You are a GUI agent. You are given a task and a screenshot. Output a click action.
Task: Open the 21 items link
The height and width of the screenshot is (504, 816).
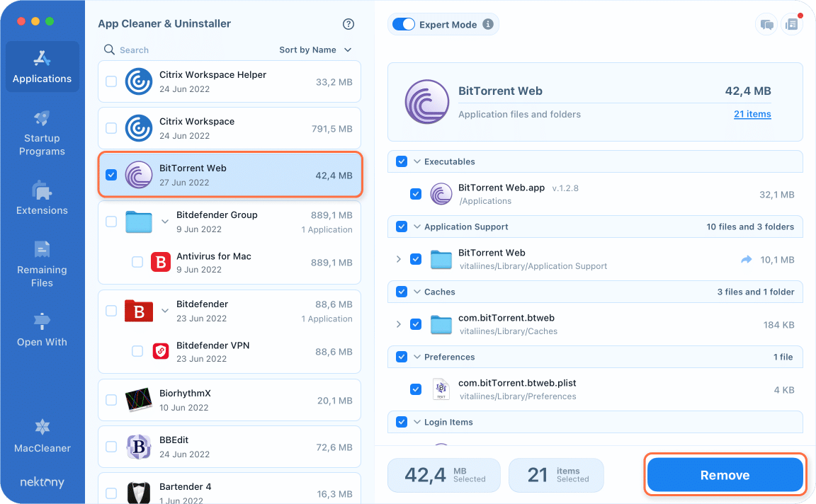click(x=752, y=114)
